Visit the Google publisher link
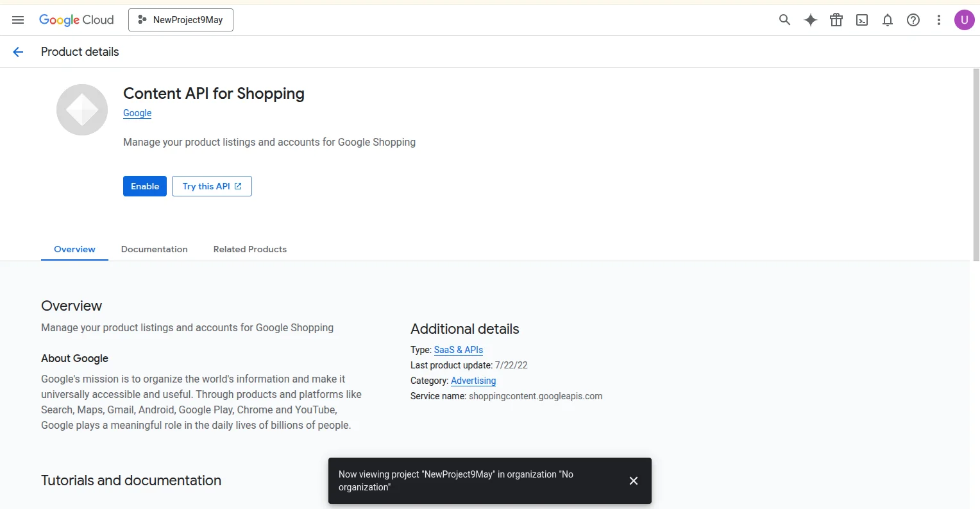 click(x=137, y=113)
